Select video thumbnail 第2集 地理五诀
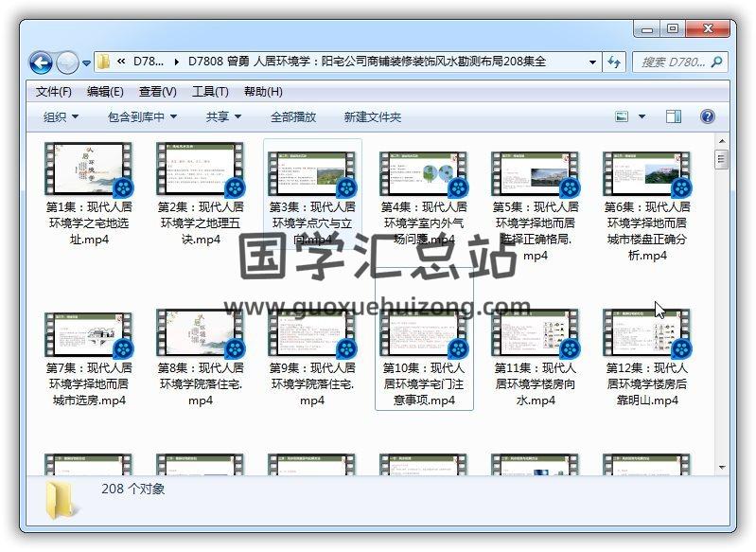 tap(201, 169)
